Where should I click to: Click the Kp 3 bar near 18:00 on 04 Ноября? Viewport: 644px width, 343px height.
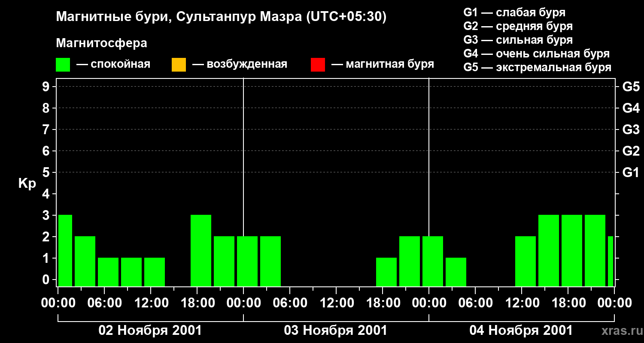coord(572,250)
